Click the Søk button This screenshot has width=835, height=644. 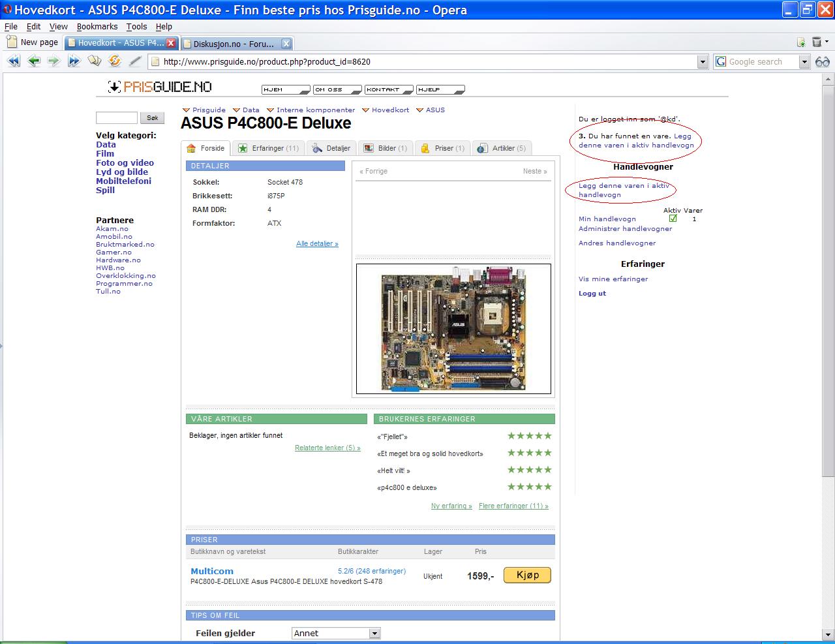153,118
